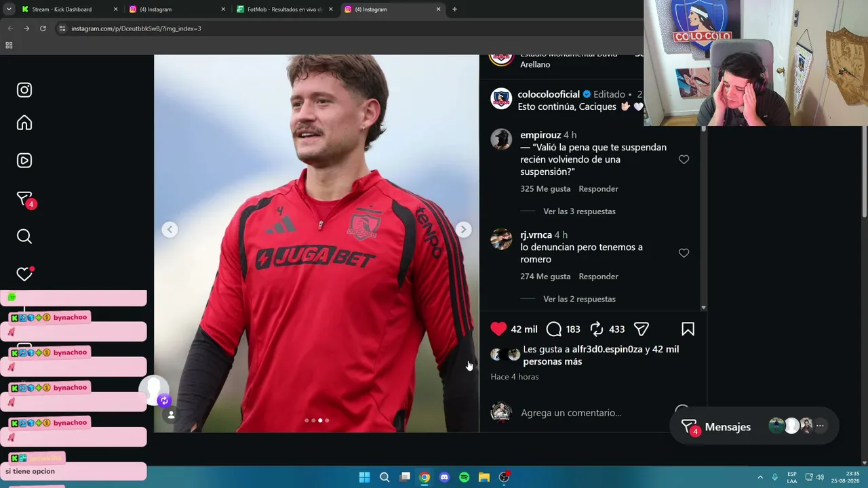
Task: Open Task View on the taskbar
Action: coord(405,477)
